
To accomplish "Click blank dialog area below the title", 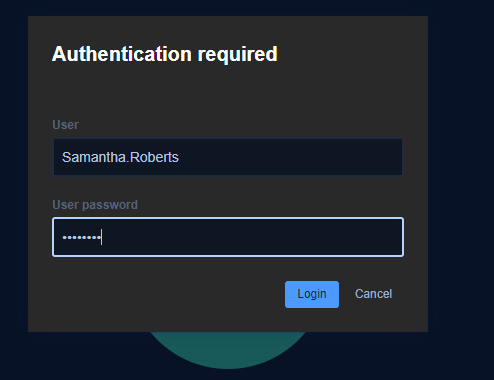I will click(x=228, y=92).
